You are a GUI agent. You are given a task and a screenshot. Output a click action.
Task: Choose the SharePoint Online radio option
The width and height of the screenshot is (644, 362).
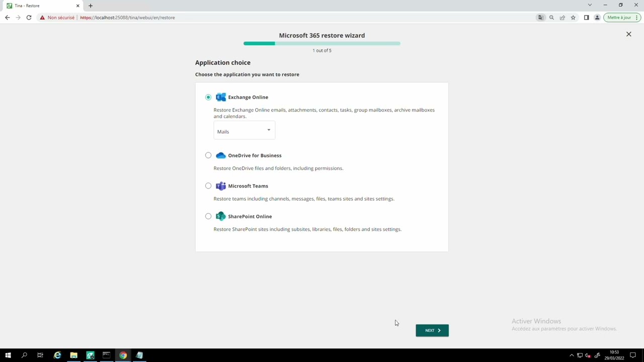click(x=208, y=216)
